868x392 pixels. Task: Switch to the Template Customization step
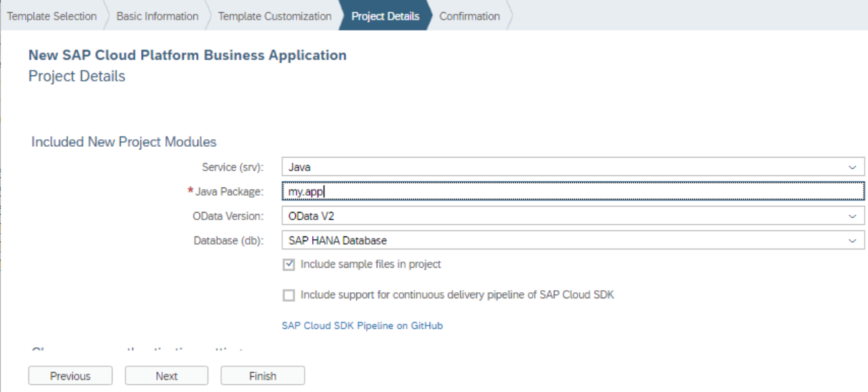274,16
